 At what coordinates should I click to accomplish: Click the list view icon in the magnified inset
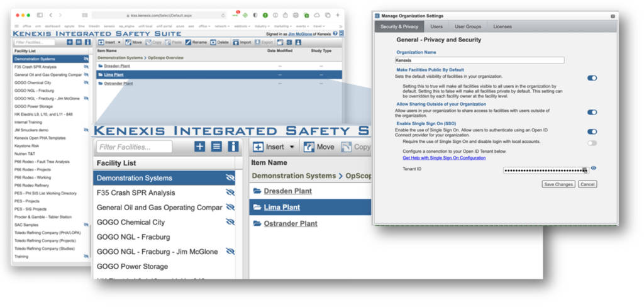[216, 147]
